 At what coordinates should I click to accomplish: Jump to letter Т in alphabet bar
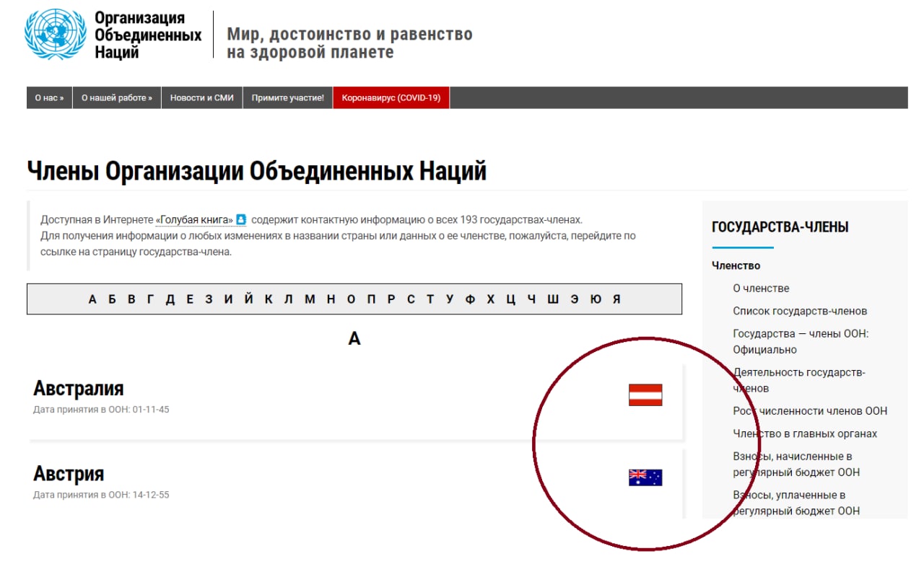click(430, 299)
